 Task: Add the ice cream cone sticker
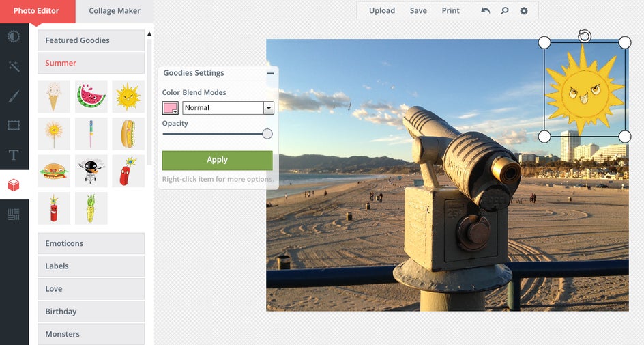[54, 96]
